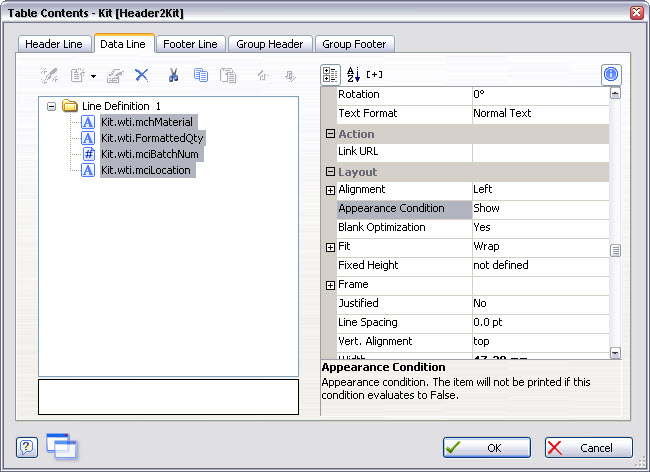The image size is (650, 472).
Task: Confirm with the OK button
Action: point(487,448)
